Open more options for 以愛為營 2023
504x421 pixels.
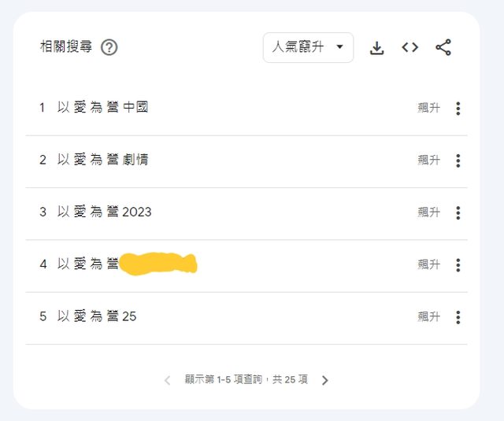(458, 212)
